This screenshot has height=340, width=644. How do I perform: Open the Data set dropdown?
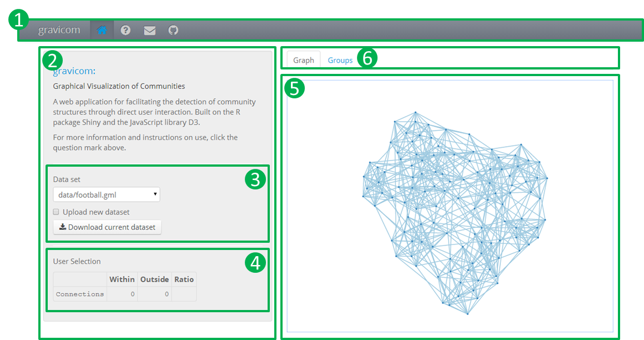[107, 194]
